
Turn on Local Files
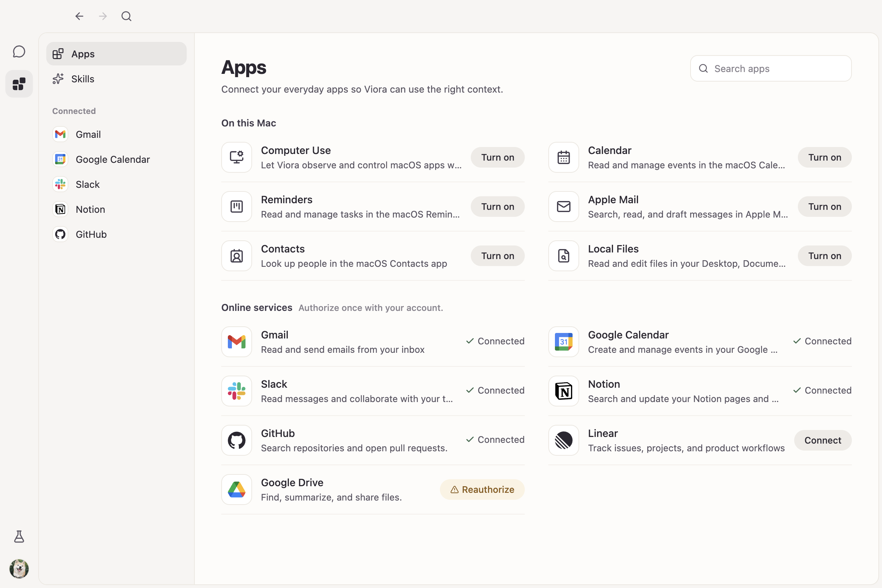(825, 256)
